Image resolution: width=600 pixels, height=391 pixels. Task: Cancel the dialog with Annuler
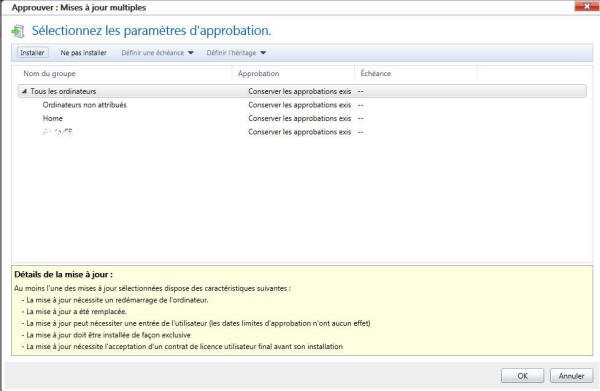point(571,376)
